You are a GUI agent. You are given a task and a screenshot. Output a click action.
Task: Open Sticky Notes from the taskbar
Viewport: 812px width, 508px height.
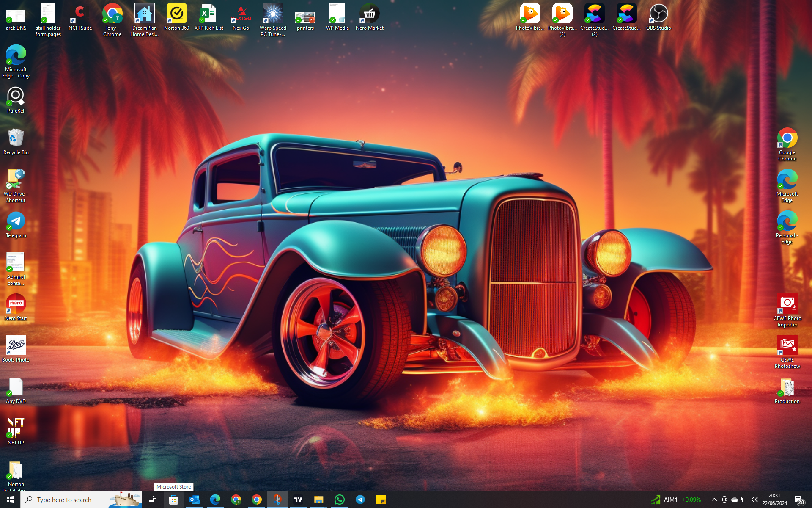[381, 500]
